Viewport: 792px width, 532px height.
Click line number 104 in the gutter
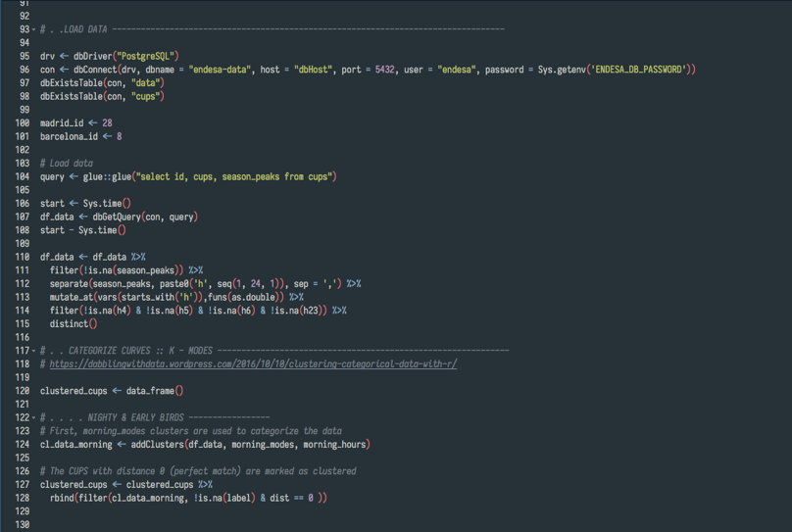(x=22, y=176)
